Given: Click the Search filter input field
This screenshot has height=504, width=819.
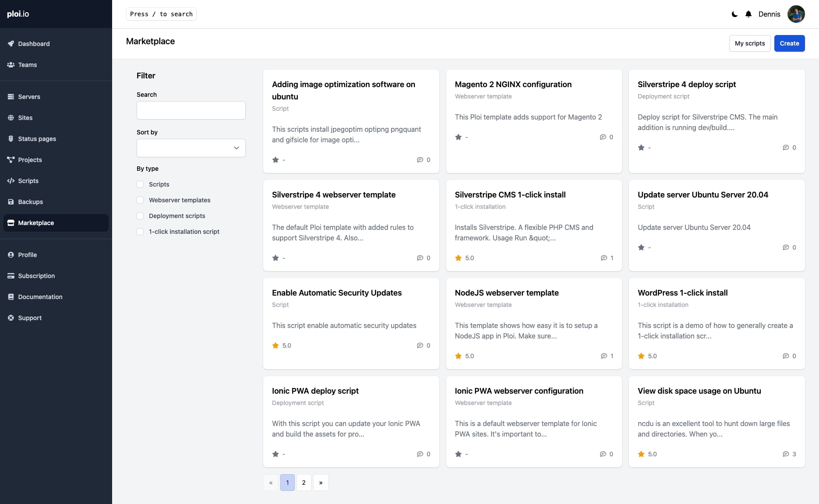Looking at the screenshot, I should click(x=191, y=110).
